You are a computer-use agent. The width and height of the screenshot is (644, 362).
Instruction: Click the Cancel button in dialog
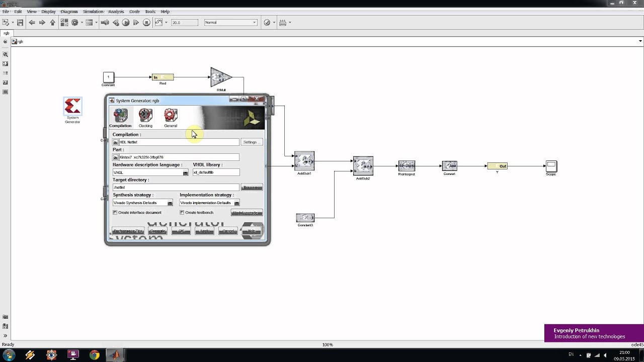(x=228, y=231)
